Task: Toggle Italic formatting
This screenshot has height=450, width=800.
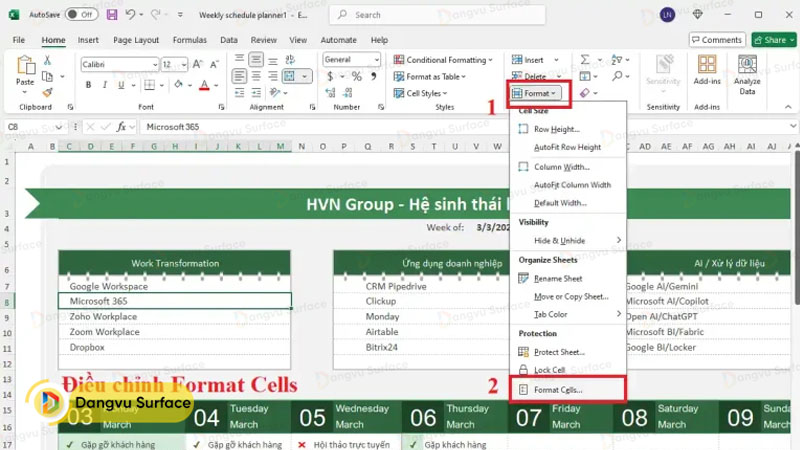Action: [105, 85]
